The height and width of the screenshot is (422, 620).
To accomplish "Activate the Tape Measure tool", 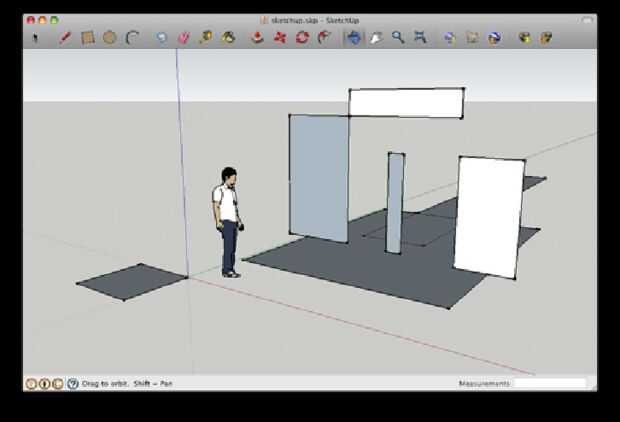I will (x=206, y=38).
